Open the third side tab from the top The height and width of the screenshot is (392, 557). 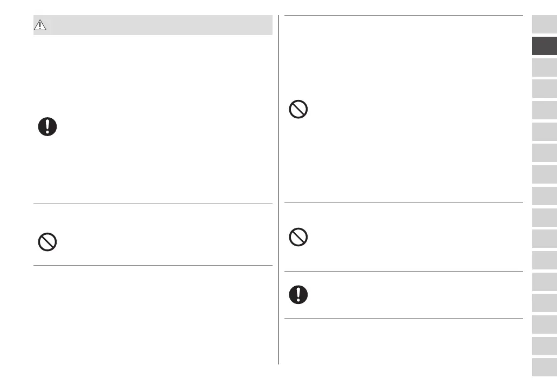point(544,67)
